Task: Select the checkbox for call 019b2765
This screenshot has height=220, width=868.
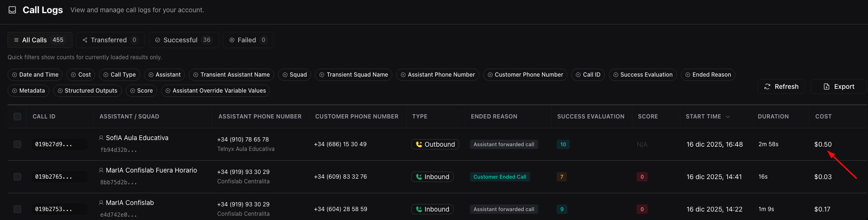Action: (x=17, y=177)
